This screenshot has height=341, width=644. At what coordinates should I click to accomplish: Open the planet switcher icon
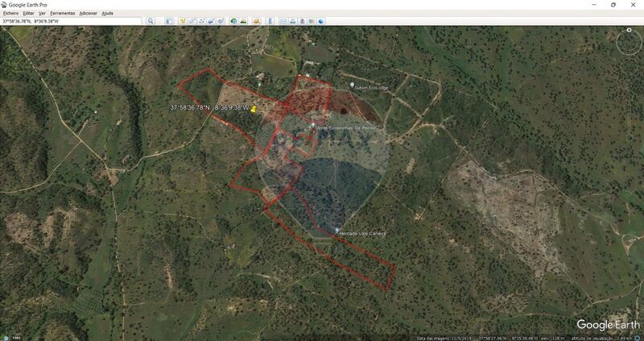(x=257, y=21)
